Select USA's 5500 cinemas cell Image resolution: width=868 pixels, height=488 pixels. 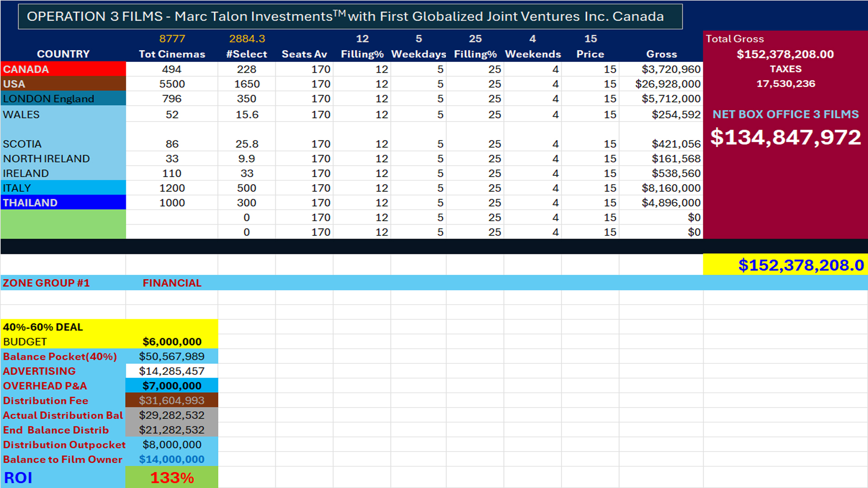(x=172, y=84)
